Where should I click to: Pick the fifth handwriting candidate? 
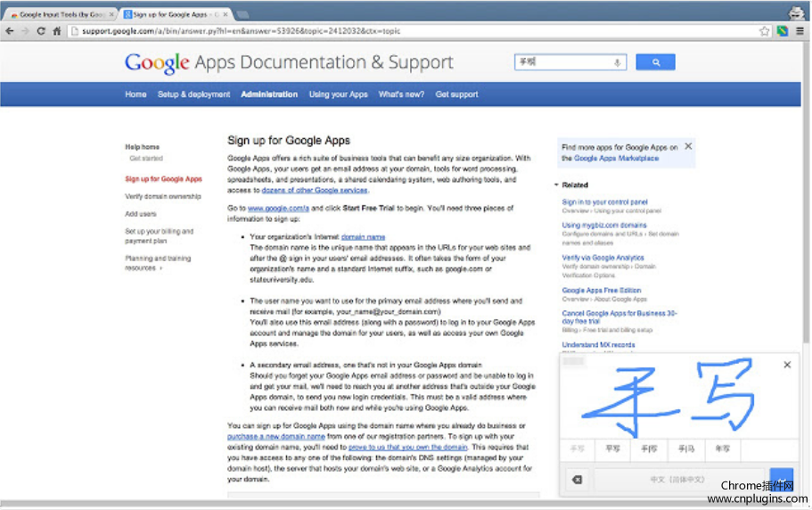coord(722,448)
